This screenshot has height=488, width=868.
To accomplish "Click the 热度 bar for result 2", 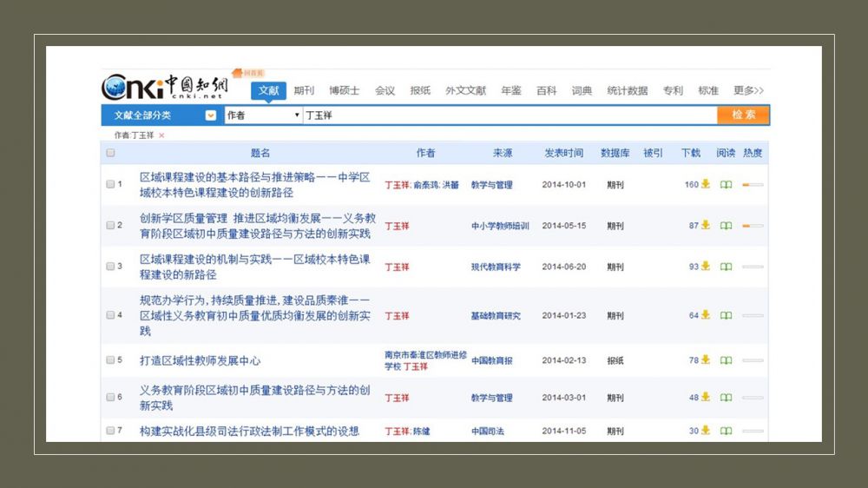I will 752,226.
